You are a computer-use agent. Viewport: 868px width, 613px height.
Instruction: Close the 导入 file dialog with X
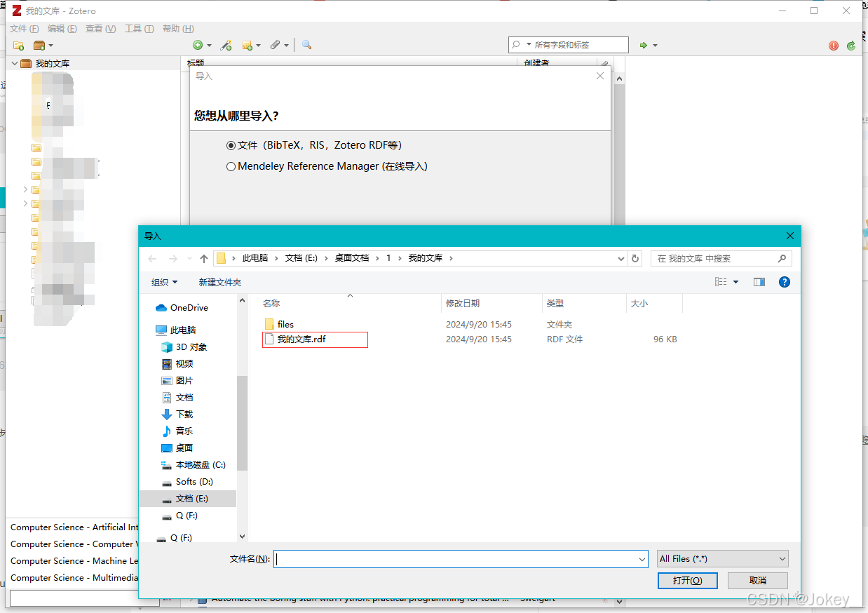789,236
